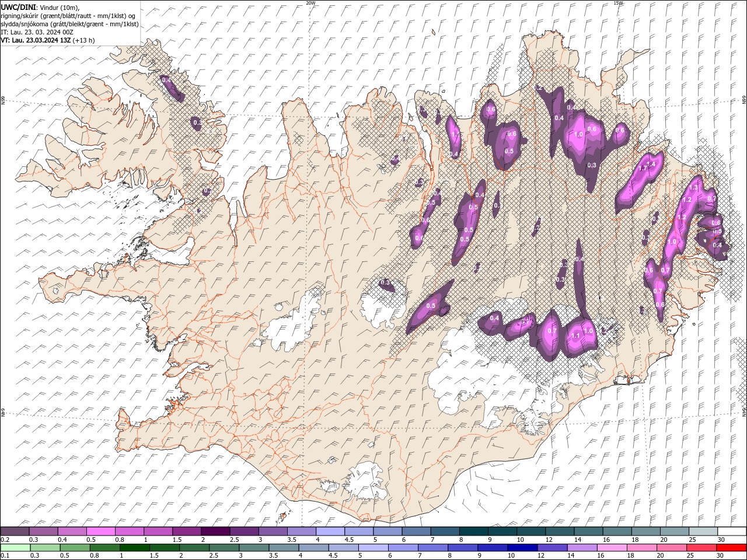Pick rain legend swatch between 0.3 and 0.5
The image size is (747, 560).
45,548
